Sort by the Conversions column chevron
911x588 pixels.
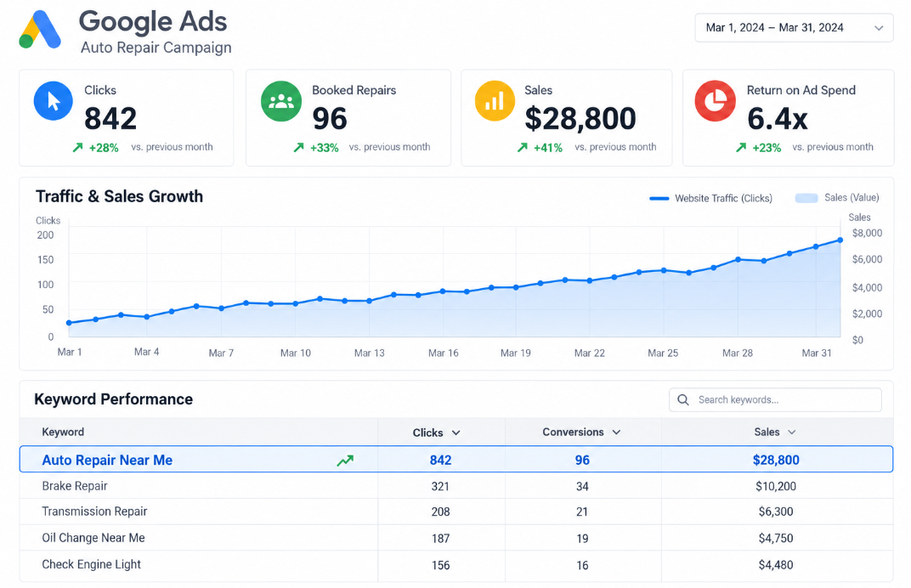[x=616, y=433]
